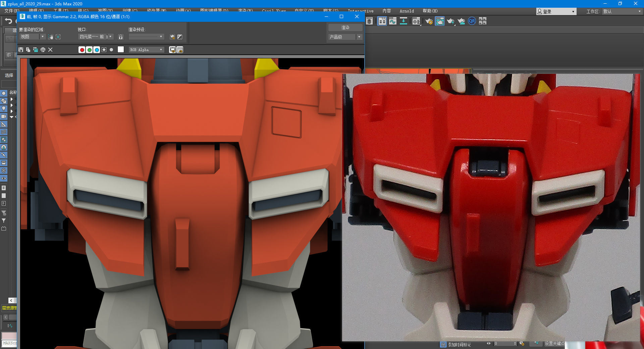The width and height of the screenshot is (644, 349).
Task: Open Render Setup via the teapot-gear icon
Action: [x=429, y=21]
